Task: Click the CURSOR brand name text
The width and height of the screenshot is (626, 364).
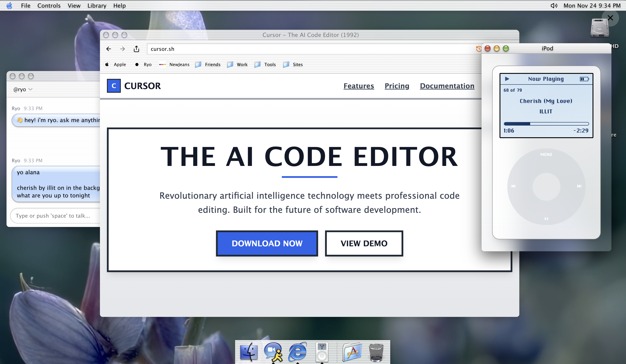Action: [143, 86]
